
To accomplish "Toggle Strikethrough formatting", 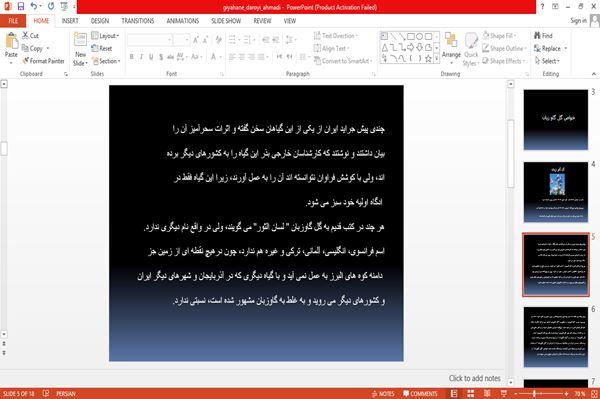I will coord(170,57).
